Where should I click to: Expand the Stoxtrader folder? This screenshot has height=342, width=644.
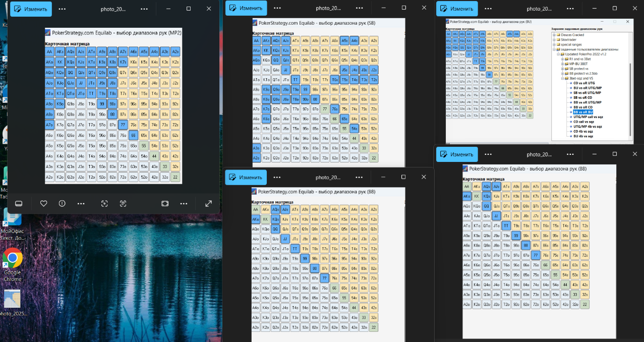(x=554, y=39)
